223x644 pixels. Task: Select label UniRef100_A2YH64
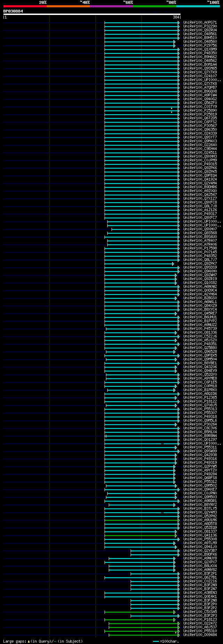coord(200,294)
